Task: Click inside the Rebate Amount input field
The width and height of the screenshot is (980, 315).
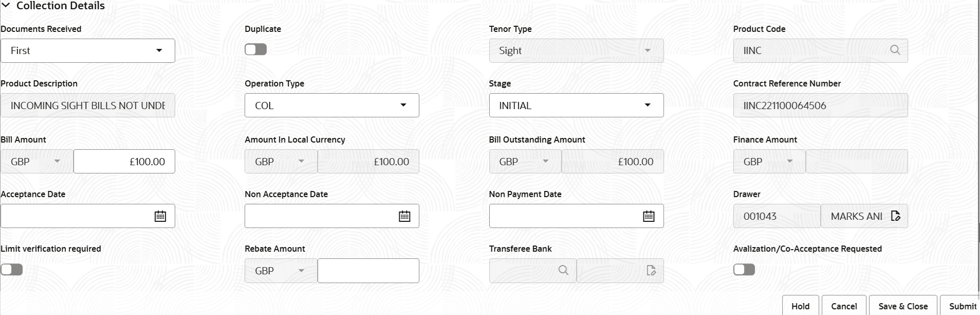Action: (368, 270)
